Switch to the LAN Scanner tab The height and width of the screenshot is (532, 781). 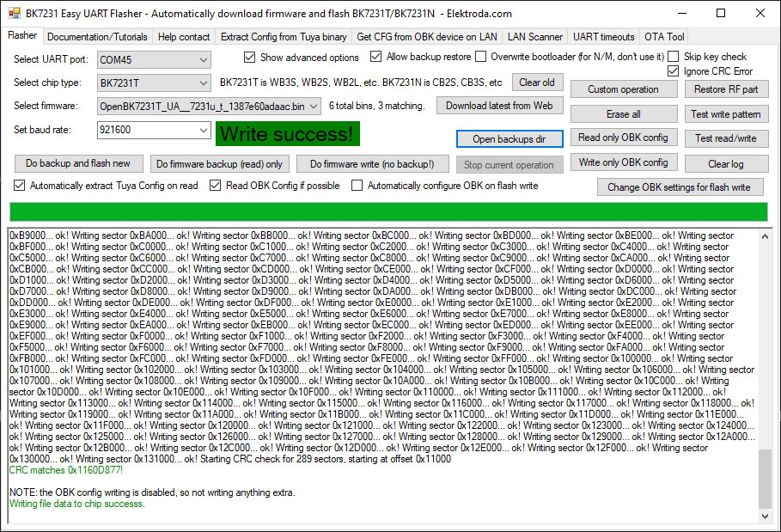tap(535, 37)
